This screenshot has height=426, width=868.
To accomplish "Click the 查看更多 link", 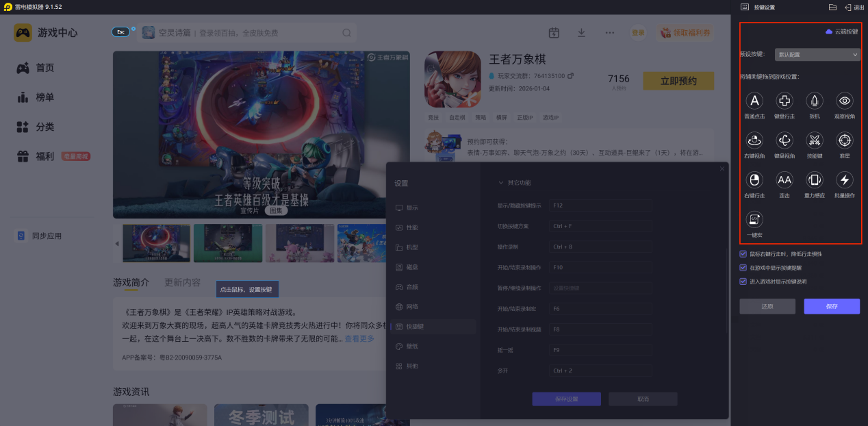I will [359, 338].
